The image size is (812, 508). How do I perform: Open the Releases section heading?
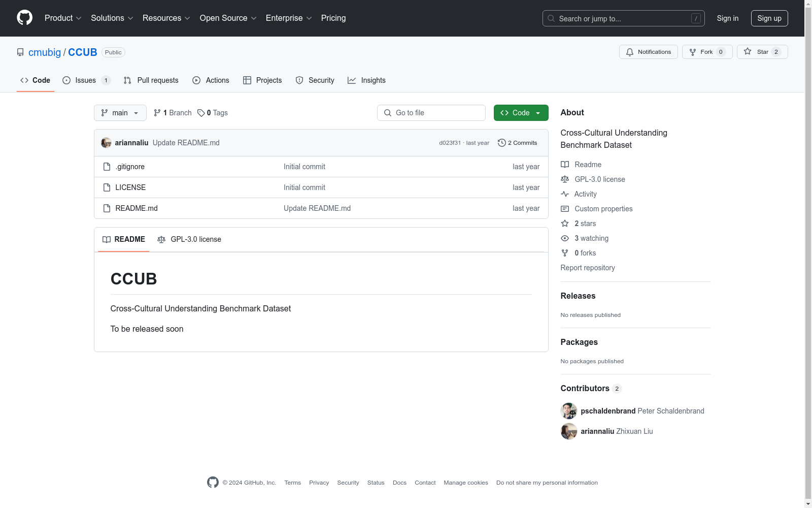click(578, 296)
